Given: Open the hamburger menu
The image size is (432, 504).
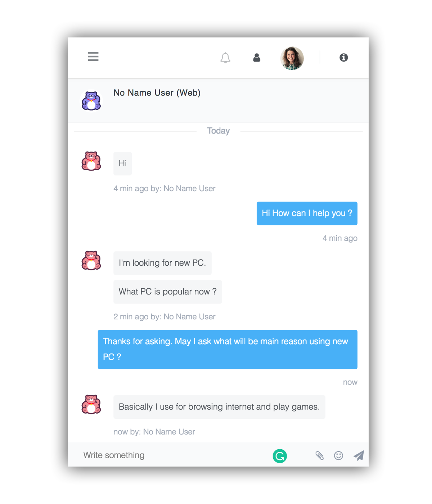Looking at the screenshot, I should (93, 57).
